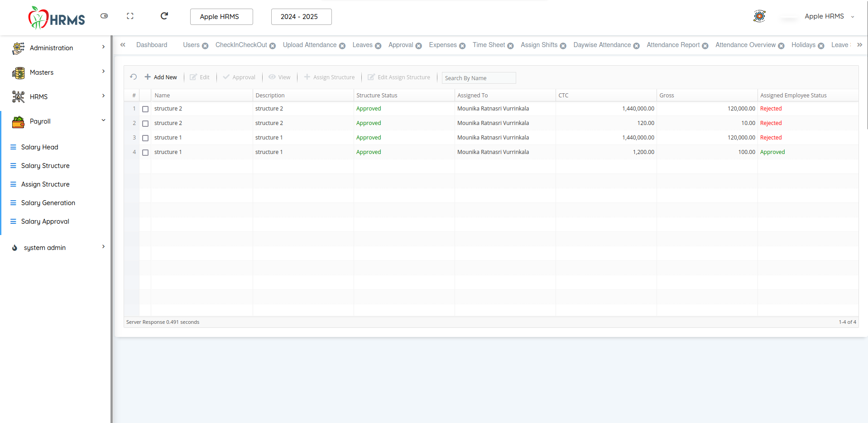This screenshot has width=868, height=423.
Task: Switch to the Time Sheet tab
Action: (489, 45)
